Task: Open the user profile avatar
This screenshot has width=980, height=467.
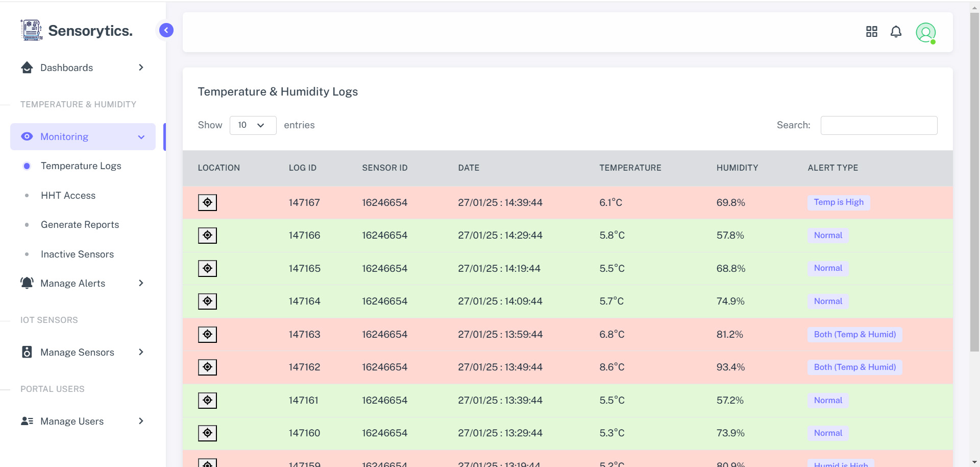Action: click(x=925, y=33)
